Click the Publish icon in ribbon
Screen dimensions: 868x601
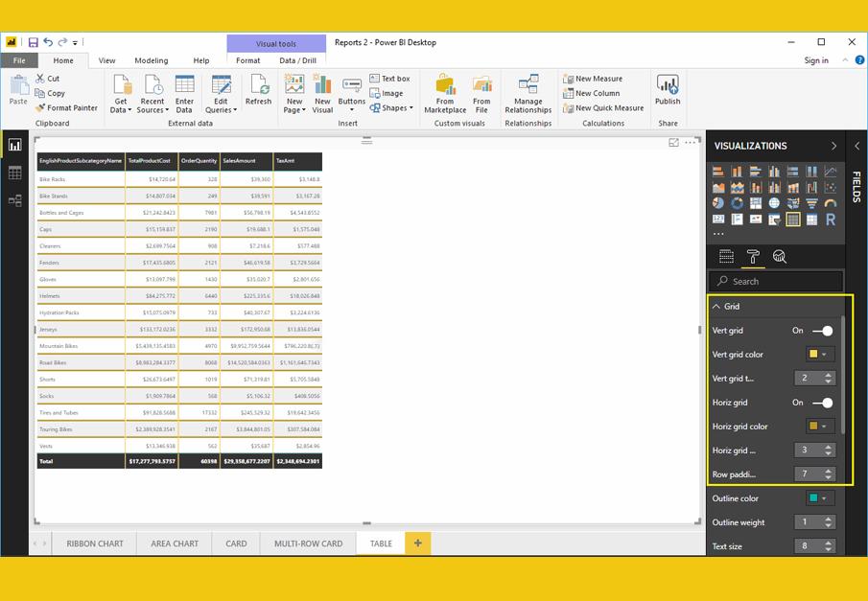(x=668, y=89)
